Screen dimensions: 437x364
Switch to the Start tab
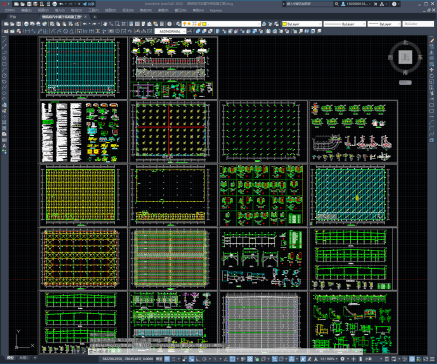click(13, 17)
